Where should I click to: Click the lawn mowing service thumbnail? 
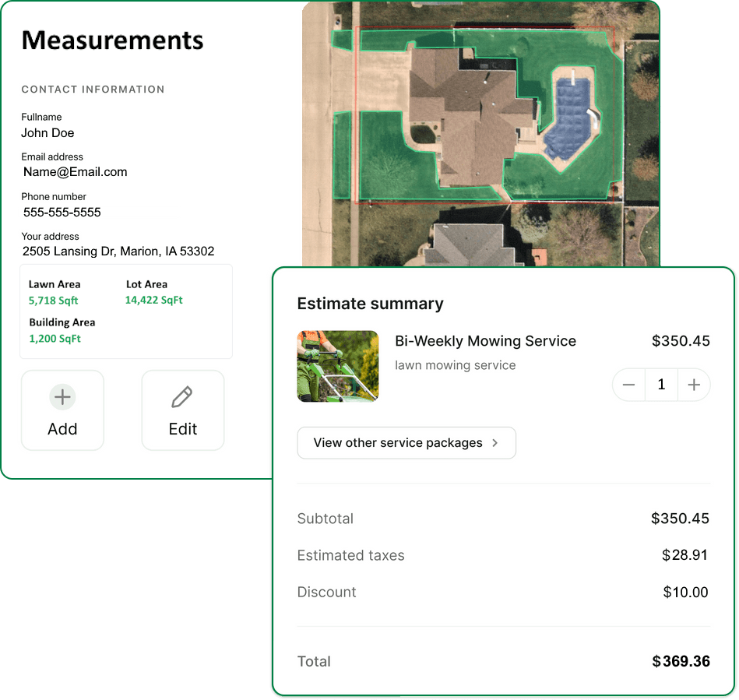point(338,366)
